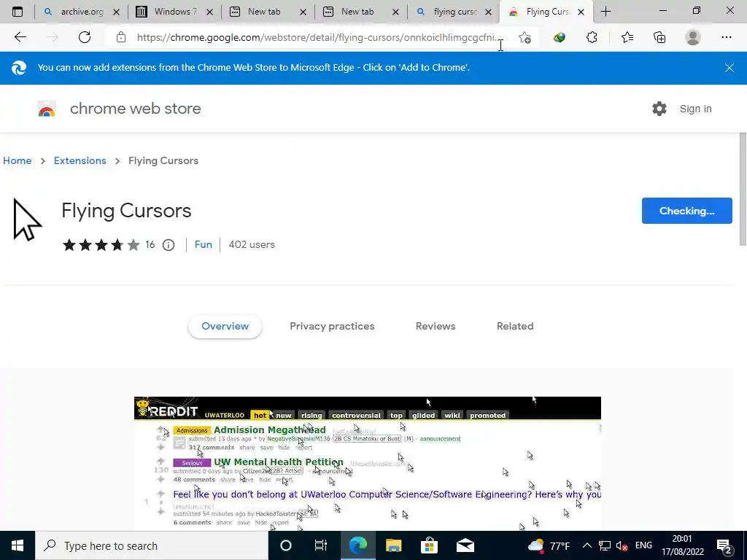Open File Explorer from taskbar
Viewport: 747px width, 560px height.
pyautogui.click(x=393, y=545)
